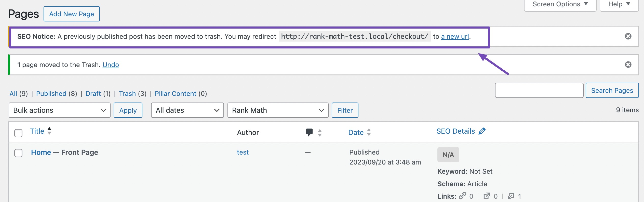Viewport: 644px width, 202px height.
Task: Click the SEO Details column header
Action: pos(456,131)
